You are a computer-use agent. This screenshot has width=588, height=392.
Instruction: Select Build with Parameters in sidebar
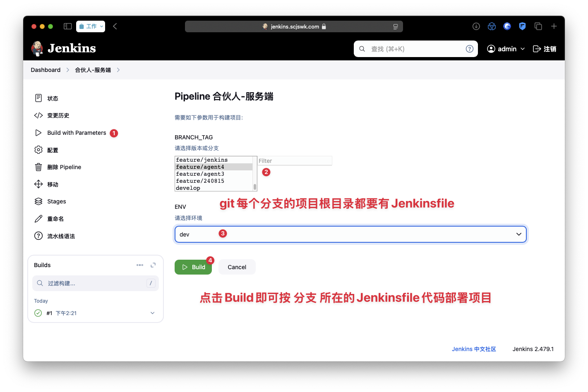pyautogui.click(x=77, y=133)
